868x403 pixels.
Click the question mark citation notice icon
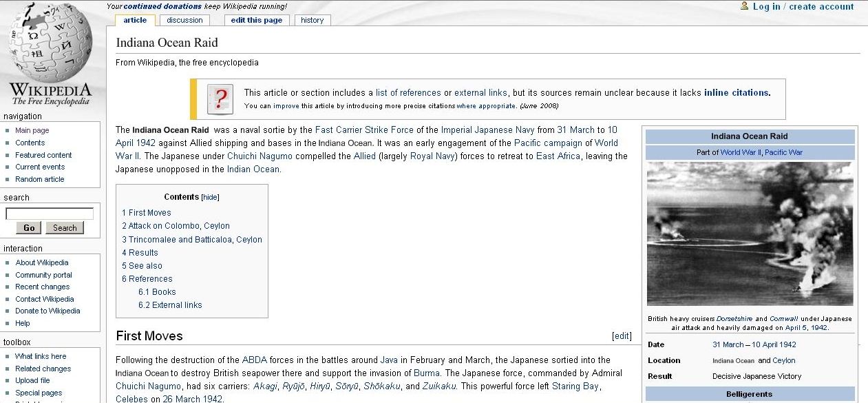click(220, 99)
